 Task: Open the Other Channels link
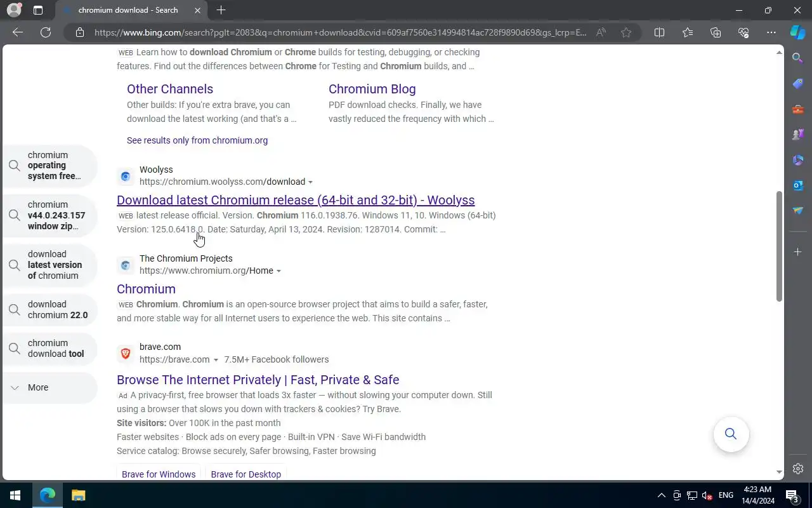click(x=170, y=89)
